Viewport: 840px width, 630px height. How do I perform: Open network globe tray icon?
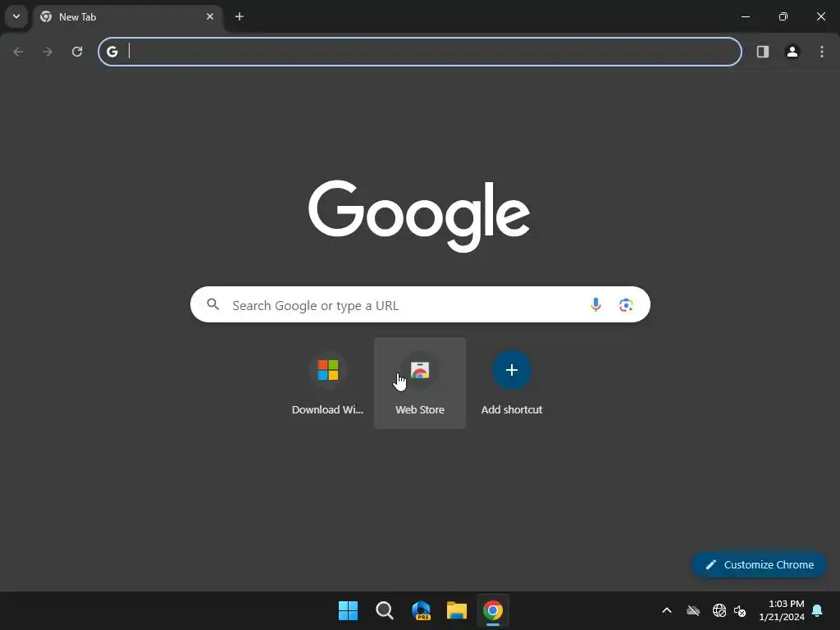coord(719,610)
